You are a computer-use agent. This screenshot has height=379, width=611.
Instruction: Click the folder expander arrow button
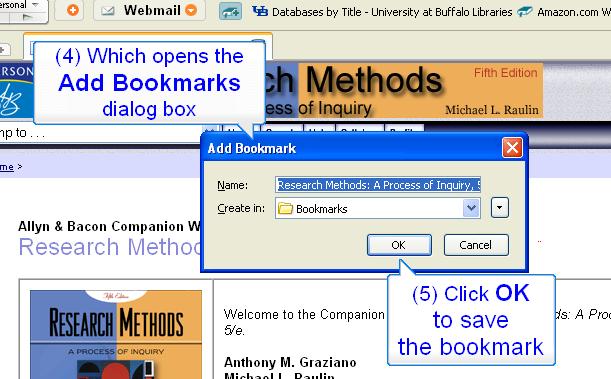coord(500,208)
